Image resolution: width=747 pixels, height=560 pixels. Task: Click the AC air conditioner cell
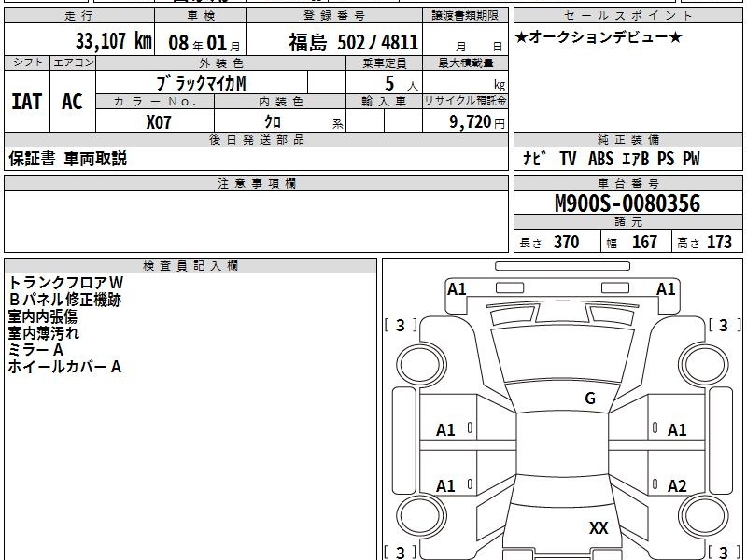tap(72, 102)
